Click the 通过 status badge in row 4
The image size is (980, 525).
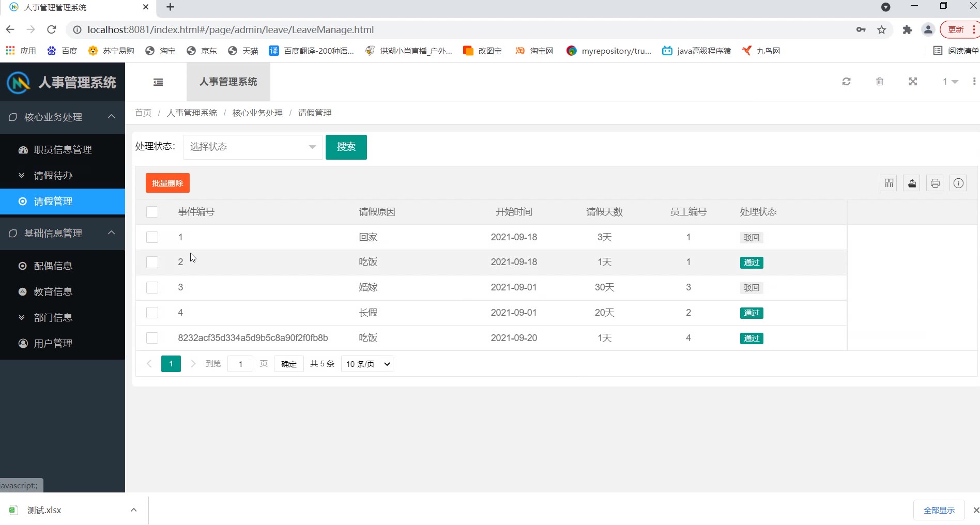click(752, 313)
